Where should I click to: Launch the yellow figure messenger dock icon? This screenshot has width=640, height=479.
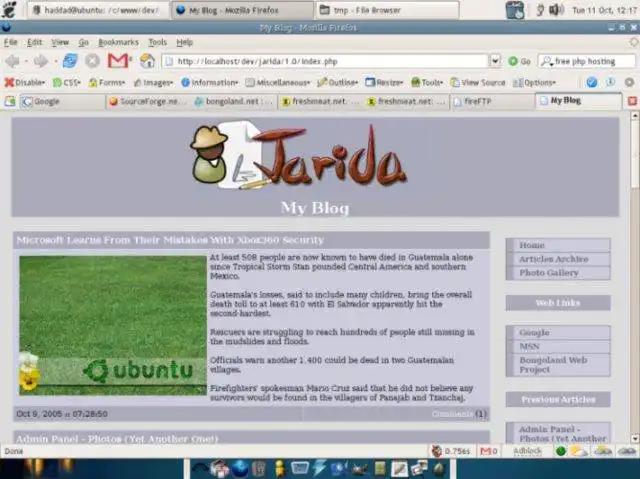point(280,468)
